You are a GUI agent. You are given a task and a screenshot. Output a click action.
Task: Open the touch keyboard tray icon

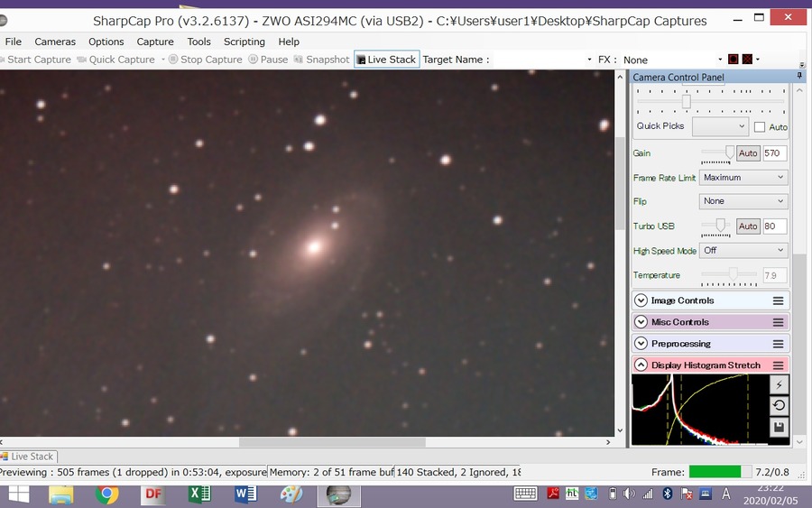[x=525, y=494]
